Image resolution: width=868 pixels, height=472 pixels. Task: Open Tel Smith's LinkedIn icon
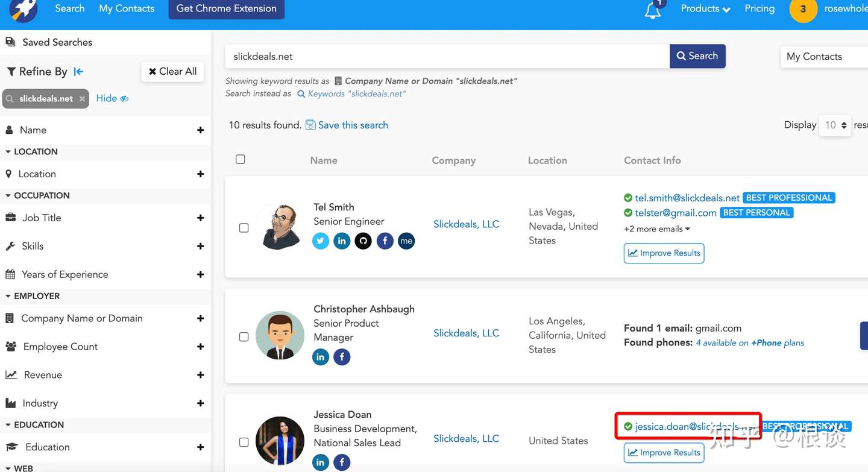[x=342, y=241]
